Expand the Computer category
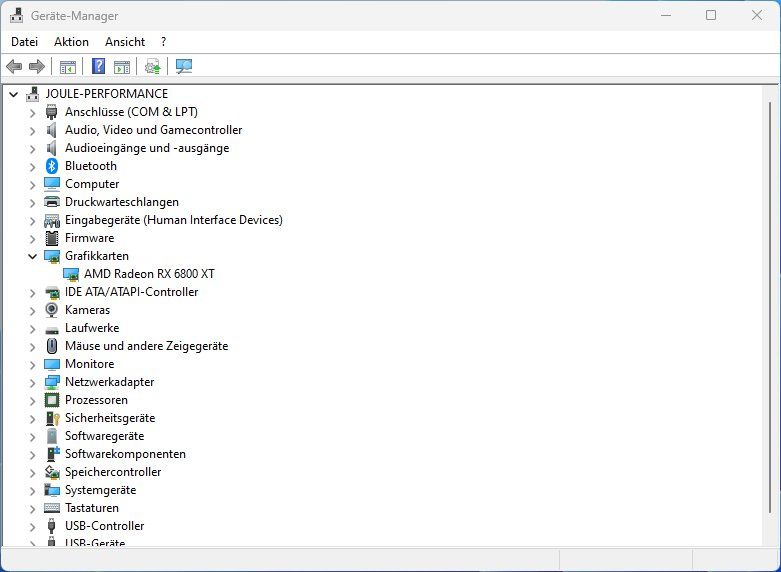This screenshot has height=572, width=781. [32, 184]
